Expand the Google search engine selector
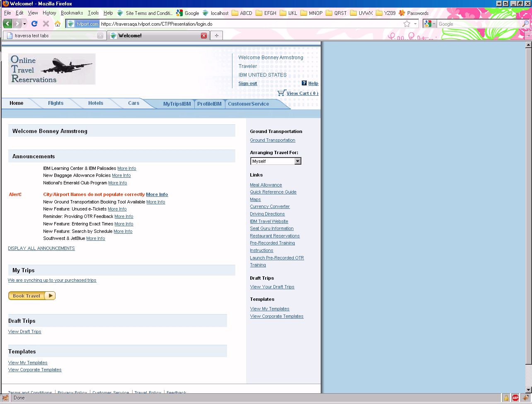Screen dimensions: 532x404 (429, 24)
